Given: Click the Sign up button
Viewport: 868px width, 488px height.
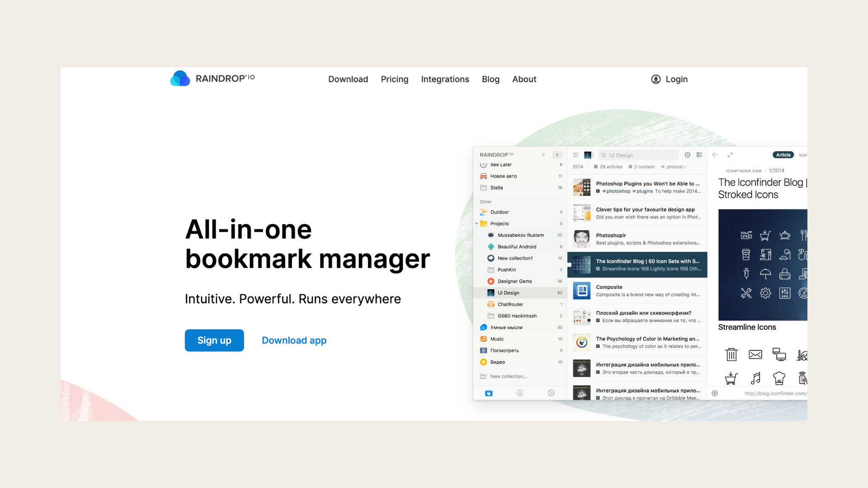Looking at the screenshot, I should pos(215,340).
